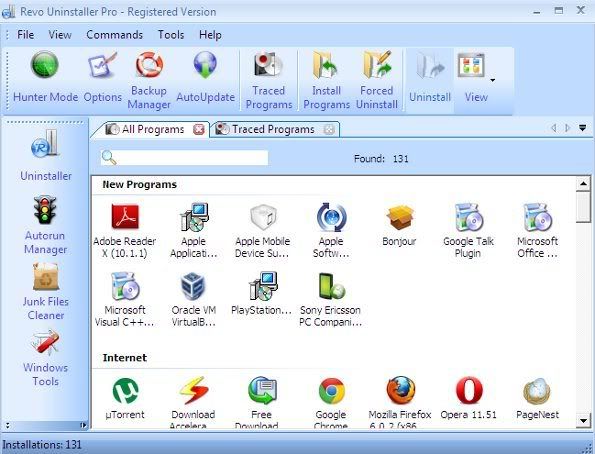Open Backup Manager

(149, 80)
